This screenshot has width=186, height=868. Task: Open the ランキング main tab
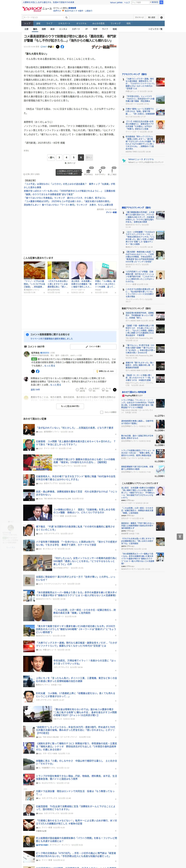coord(115,24)
